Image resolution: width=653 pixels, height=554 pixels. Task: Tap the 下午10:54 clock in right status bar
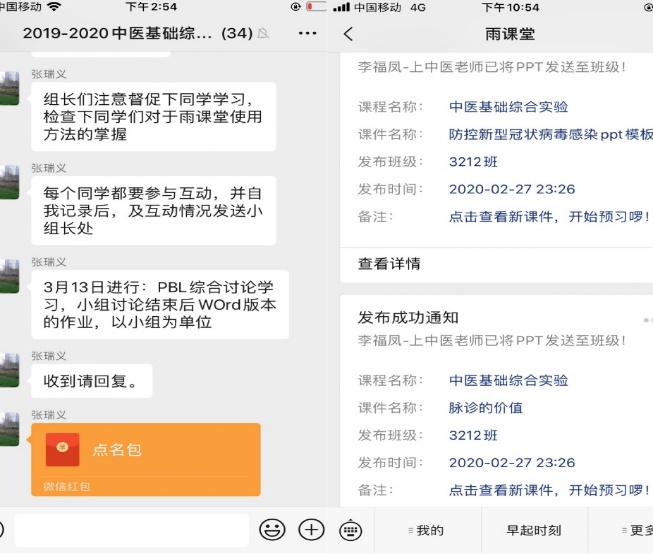(x=510, y=7)
